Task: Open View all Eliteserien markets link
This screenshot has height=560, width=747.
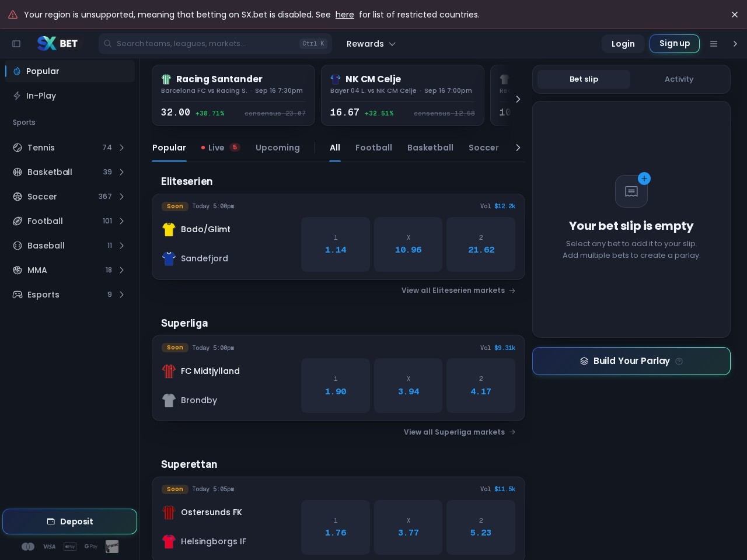Action: coord(458,290)
